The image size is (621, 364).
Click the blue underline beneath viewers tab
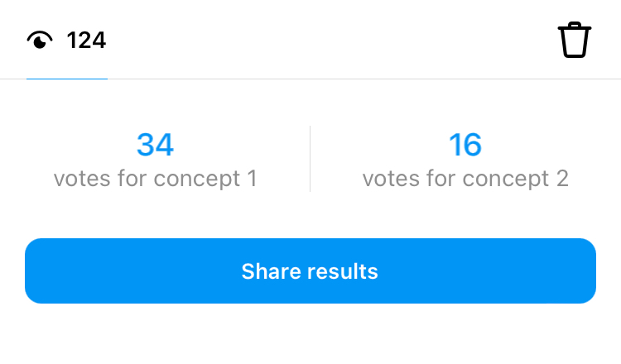(67, 79)
